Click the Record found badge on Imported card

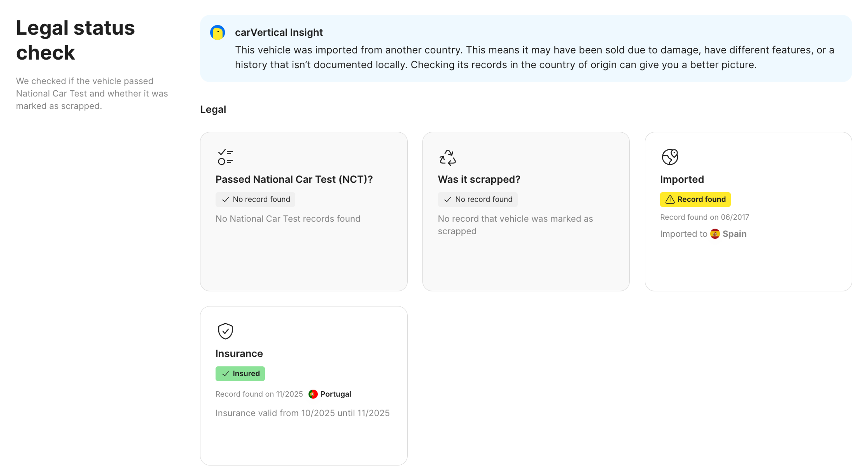(695, 199)
